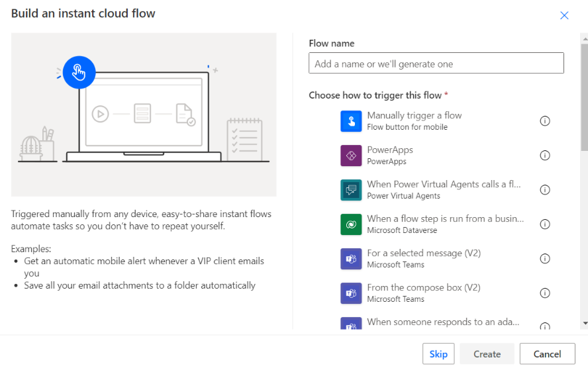Viewport: 588px width, 372px height.
Task: Show info for PowerApps trigger
Action: pos(545,156)
